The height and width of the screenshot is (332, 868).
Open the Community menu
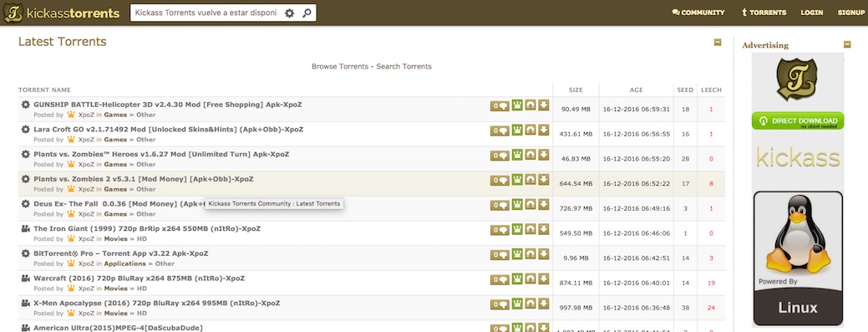coord(698,13)
